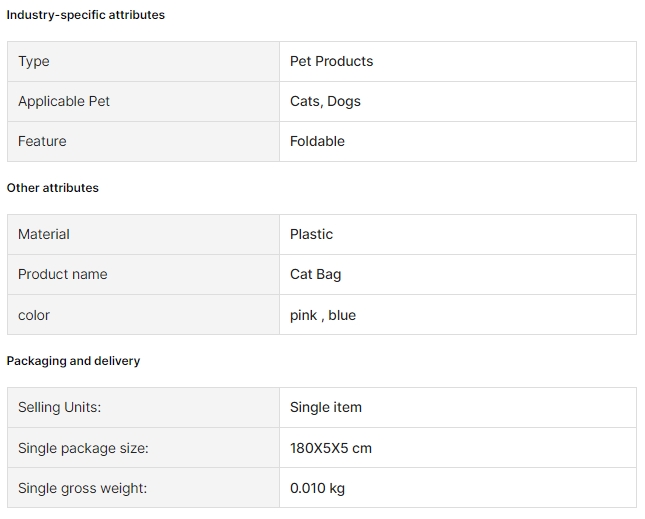Select the Material label cell

pyautogui.click(x=143, y=234)
